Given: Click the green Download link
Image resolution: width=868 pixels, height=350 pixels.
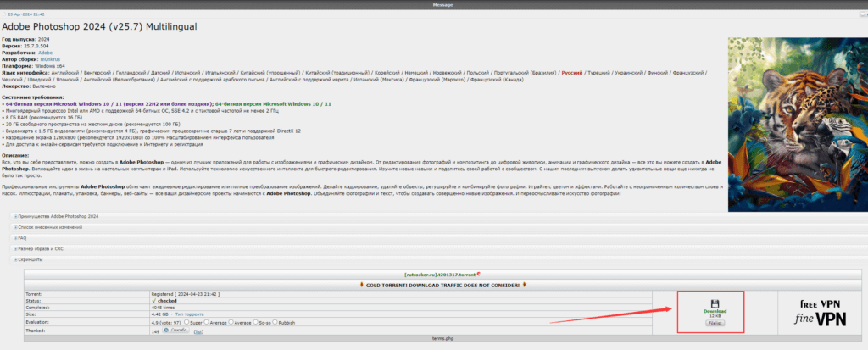Looking at the screenshot, I should pyautogui.click(x=715, y=311).
